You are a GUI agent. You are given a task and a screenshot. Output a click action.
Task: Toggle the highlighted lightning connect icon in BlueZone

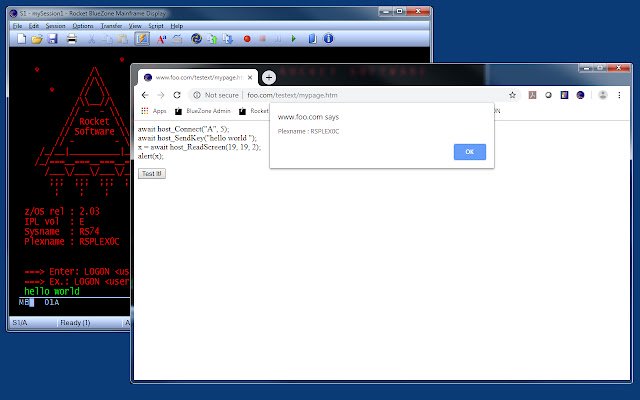142,39
